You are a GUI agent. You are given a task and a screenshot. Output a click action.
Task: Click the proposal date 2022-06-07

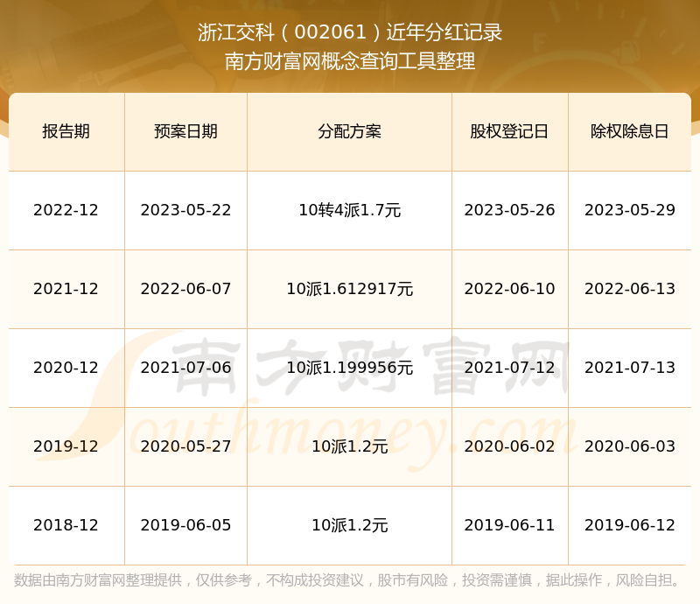click(185, 289)
